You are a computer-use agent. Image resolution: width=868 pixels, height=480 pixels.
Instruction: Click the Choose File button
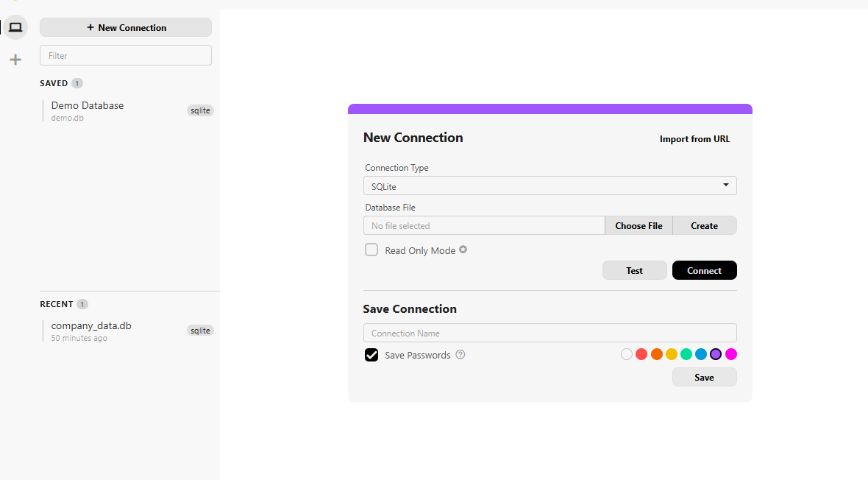pos(638,226)
